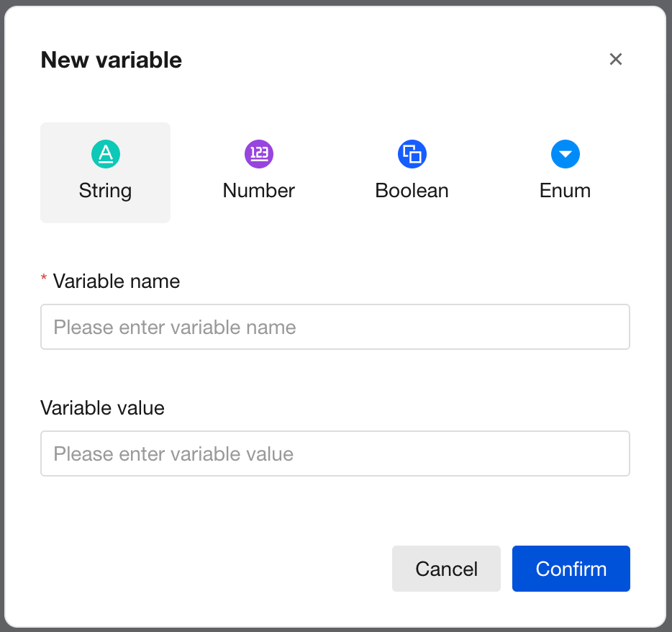Screen dimensions: 672x632
Task: Click into the Variable value field
Action: (335, 453)
